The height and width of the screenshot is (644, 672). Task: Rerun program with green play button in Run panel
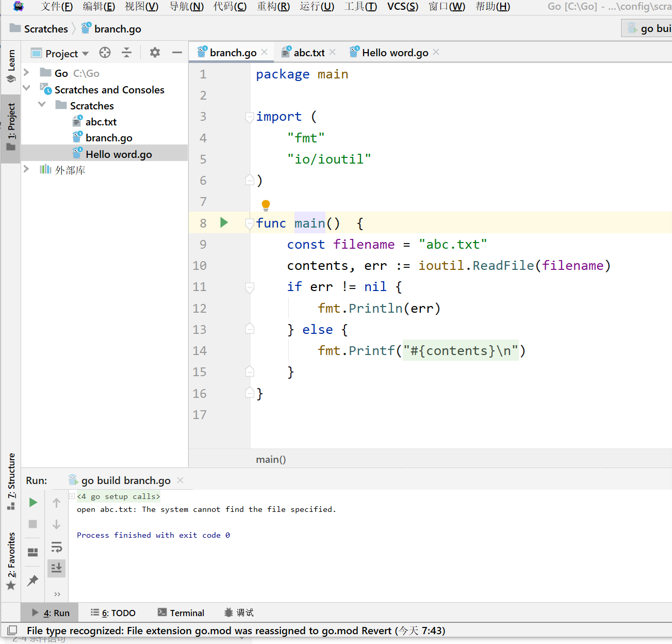33,502
